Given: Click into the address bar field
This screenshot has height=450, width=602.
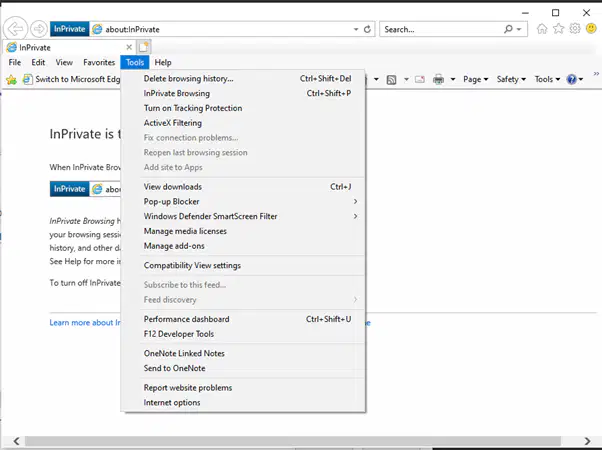Looking at the screenshot, I should [x=227, y=30].
